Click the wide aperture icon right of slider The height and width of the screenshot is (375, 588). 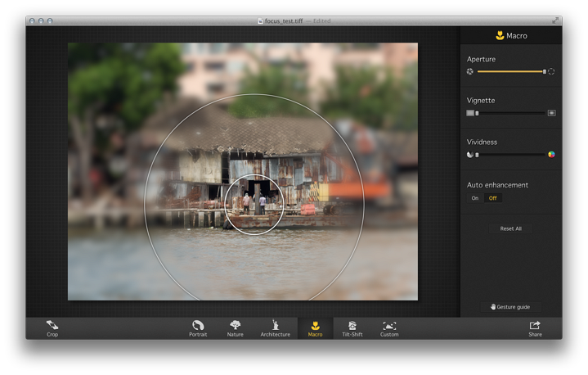point(551,71)
